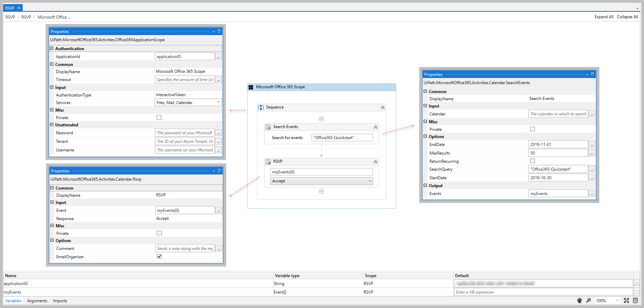Click first RSVP breadcrumb item
Viewport: 644px width, 308px height.
pyautogui.click(x=10, y=17)
